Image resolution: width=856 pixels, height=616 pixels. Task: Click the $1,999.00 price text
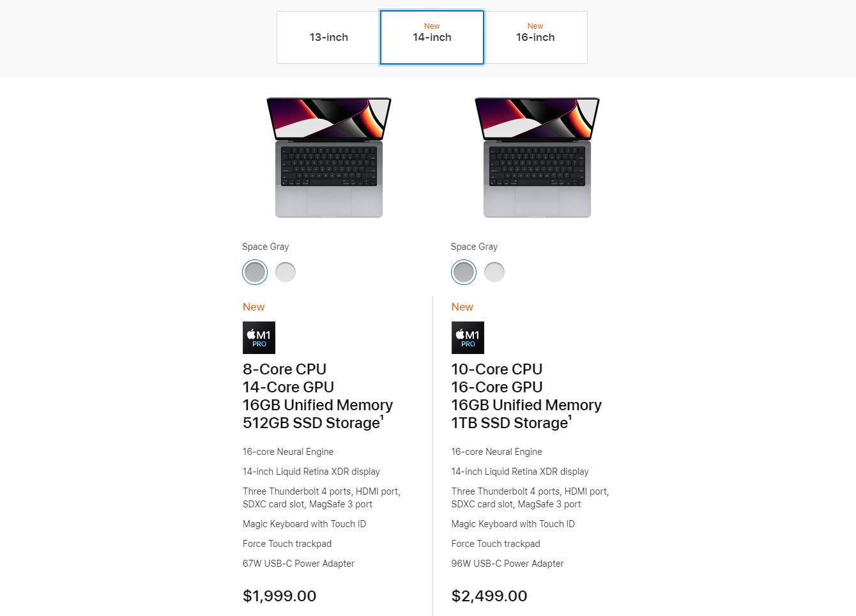pos(279,596)
